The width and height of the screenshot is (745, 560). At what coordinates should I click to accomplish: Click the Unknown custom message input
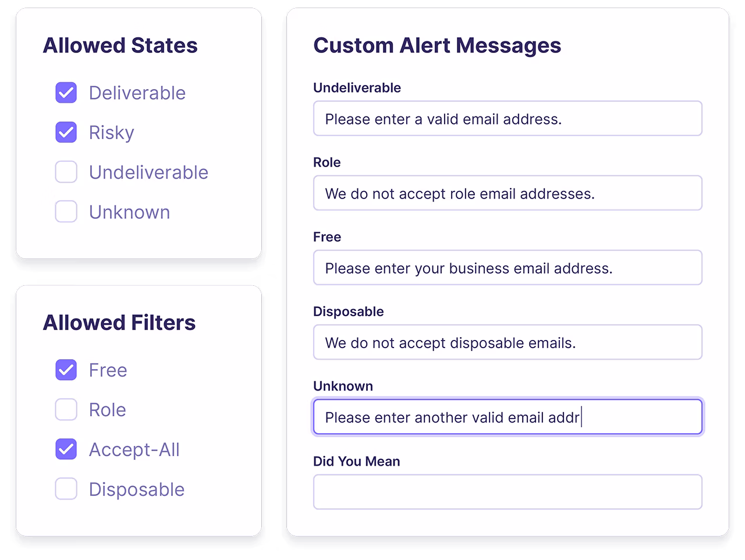[508, 417]
